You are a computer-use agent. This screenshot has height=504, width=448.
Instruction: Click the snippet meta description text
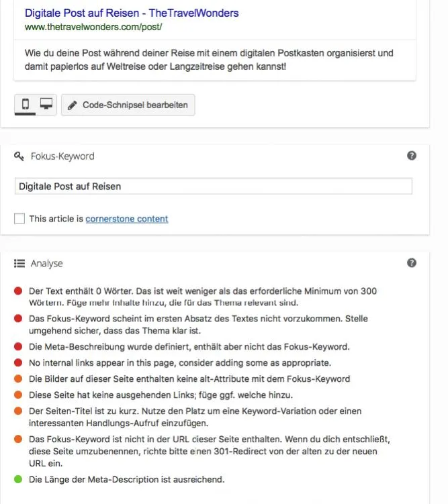209,60
